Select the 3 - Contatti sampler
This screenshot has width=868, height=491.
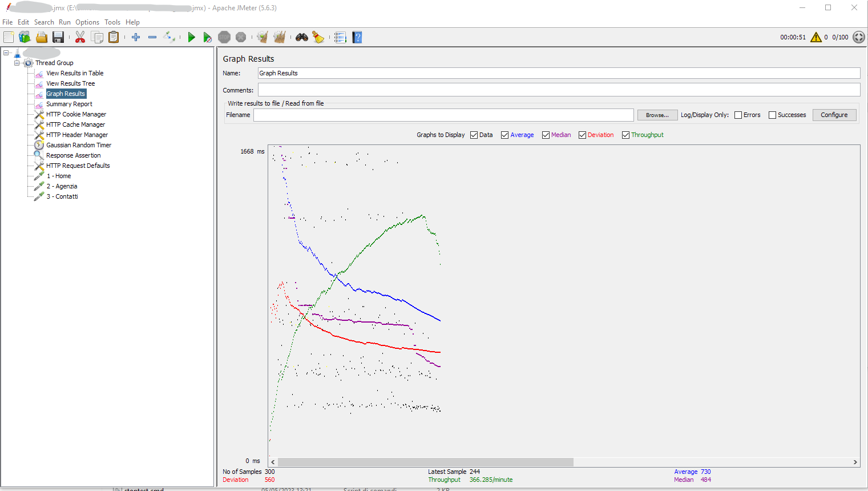[62, 196]
